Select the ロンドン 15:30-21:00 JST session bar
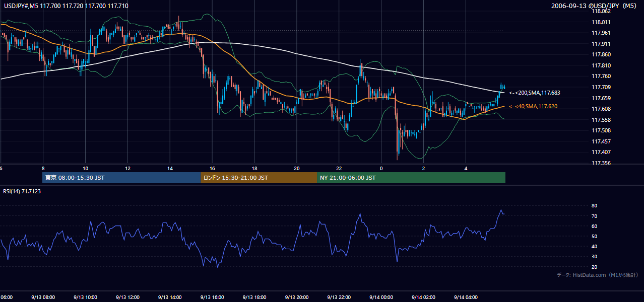The width and height of the screenshot is (644, 302). (259, 178)
